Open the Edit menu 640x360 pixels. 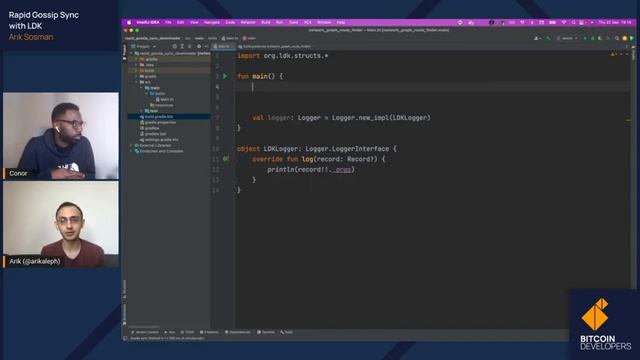click(x=180, y=22)
